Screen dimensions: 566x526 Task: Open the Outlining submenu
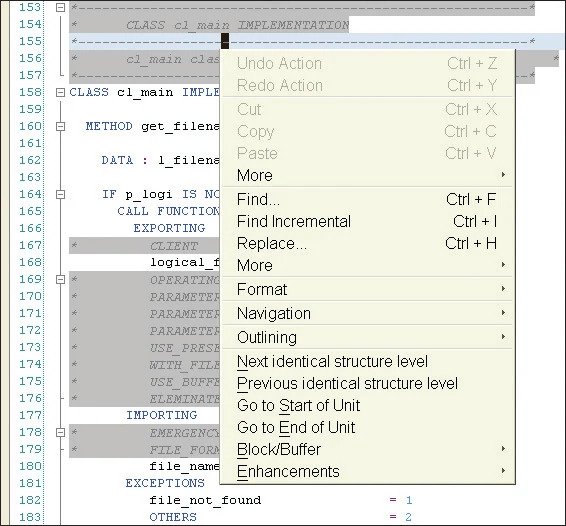point(367,337)
